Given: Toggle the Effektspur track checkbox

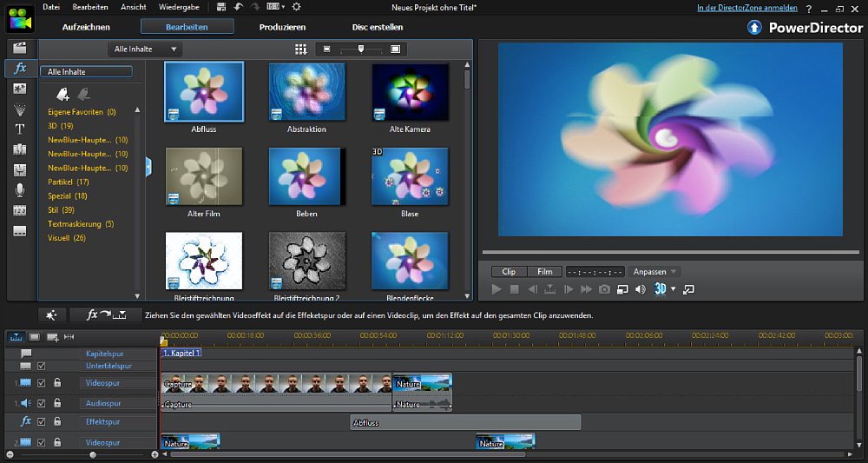Looking at the screenshot, I should 41,421.
